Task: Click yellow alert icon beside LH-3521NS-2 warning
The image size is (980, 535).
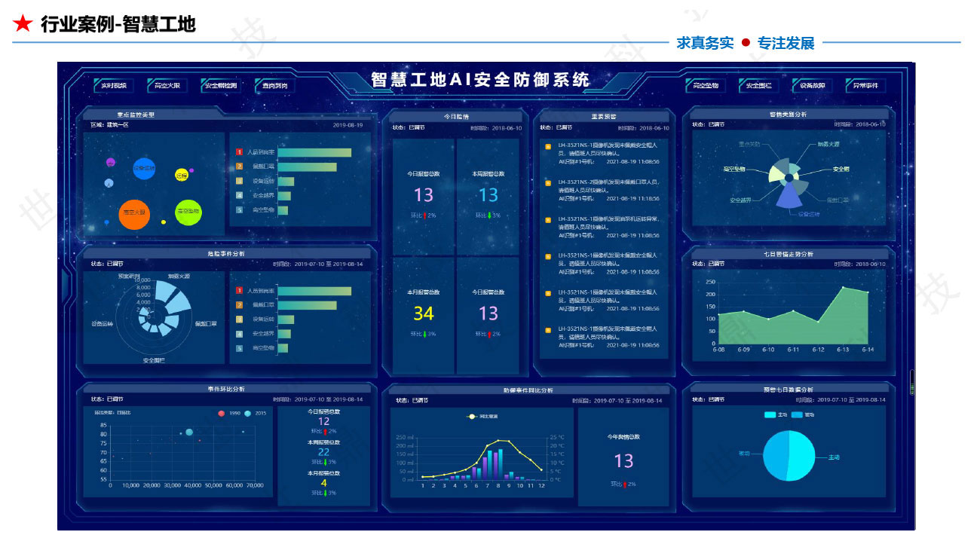Action: [548, 182]
